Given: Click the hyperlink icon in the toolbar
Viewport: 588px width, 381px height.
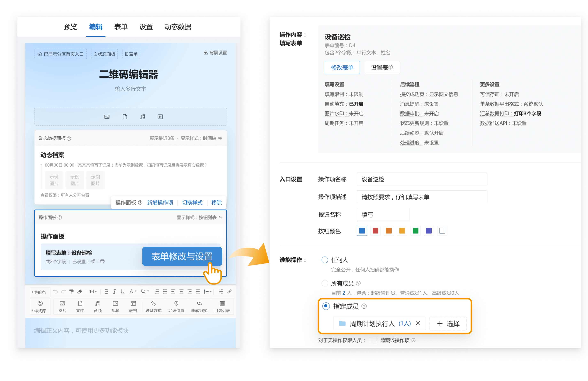Looking at the screenshot, I should click(x=229, y=291).
